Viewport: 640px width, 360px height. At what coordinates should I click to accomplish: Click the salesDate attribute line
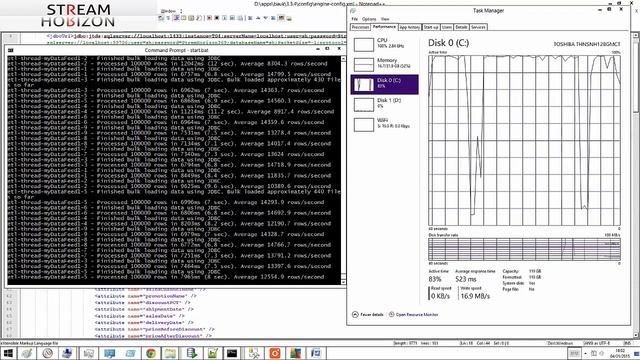coord(140,316)
